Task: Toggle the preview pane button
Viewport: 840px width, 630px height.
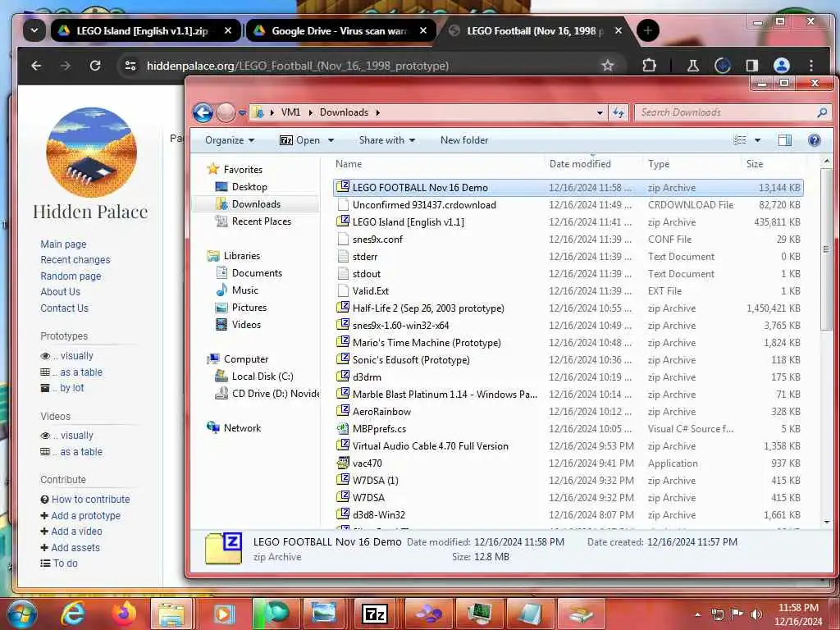Action: 785,140
